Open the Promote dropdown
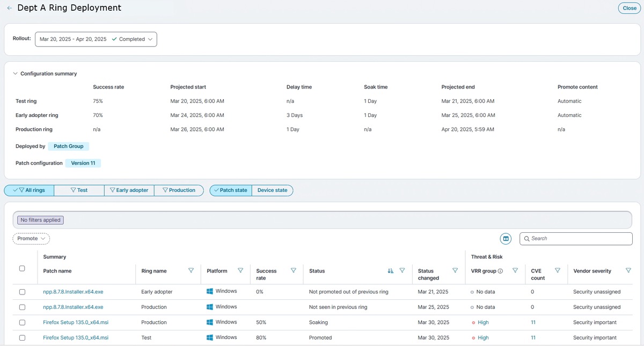Screen dimensions: 644x346 tap(31, 239)
